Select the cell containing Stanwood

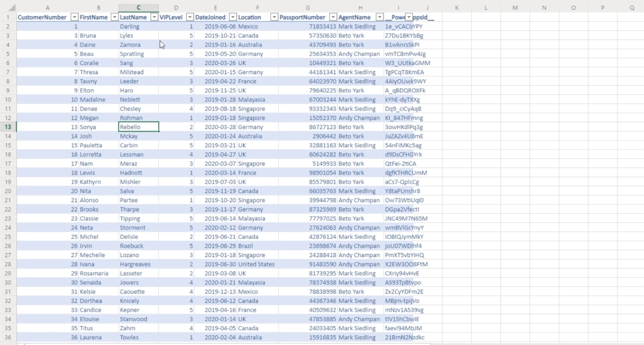(x=138, y=319)
